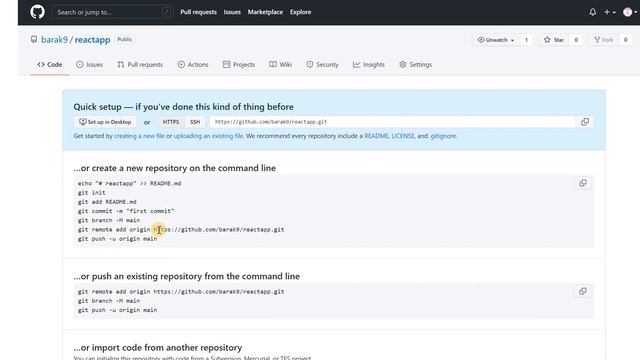The image size is (640, 360).
Task: Open Pull requests in top navigation bar
Action: [198, 12]
